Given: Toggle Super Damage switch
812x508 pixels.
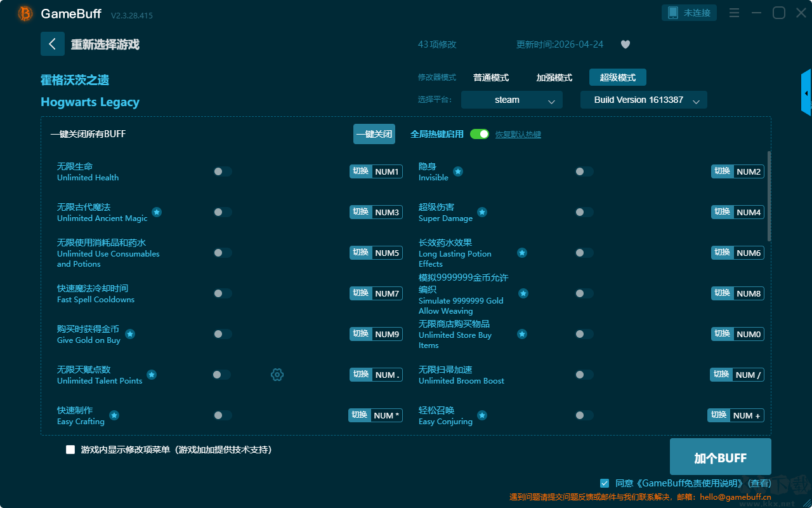Looking at the screenshot, I should click(x=584, y=212).
